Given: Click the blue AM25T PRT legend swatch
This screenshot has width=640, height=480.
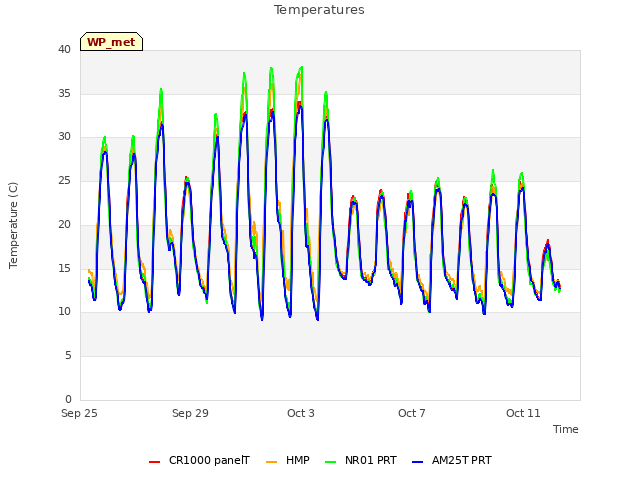Looking at the screenshot, I should [x=417, y=461].
